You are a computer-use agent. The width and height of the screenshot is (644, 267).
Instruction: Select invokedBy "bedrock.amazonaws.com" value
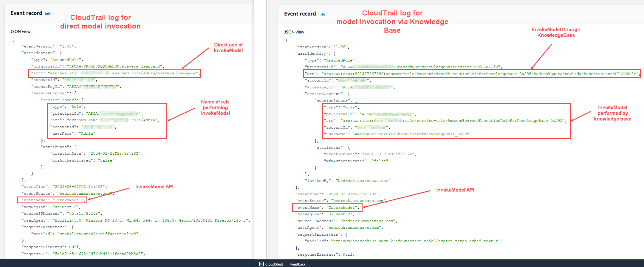coord(363,181)
